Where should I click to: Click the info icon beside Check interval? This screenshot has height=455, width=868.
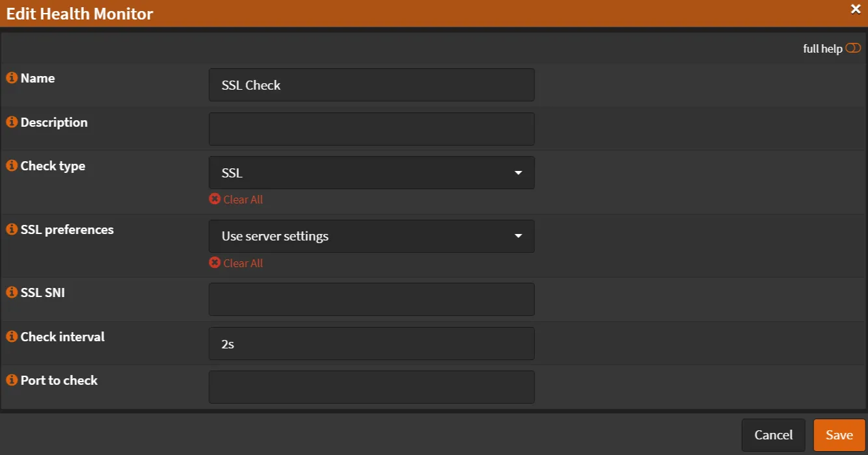coord(11,336)
